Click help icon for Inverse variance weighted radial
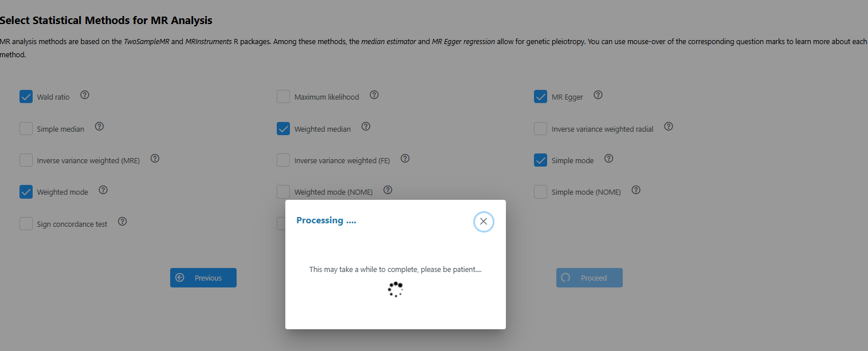The height and width of the screenshot is (351, 868). [669, 127]
